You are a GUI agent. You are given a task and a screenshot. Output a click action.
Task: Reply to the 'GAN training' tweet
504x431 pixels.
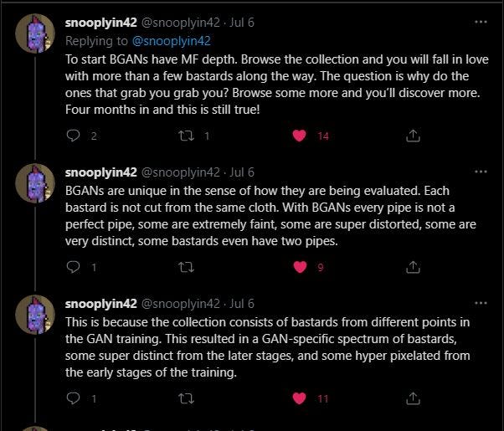(73, 398)
